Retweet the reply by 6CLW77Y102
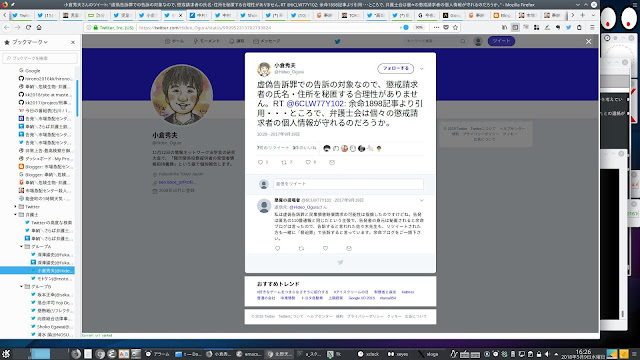 301,248
